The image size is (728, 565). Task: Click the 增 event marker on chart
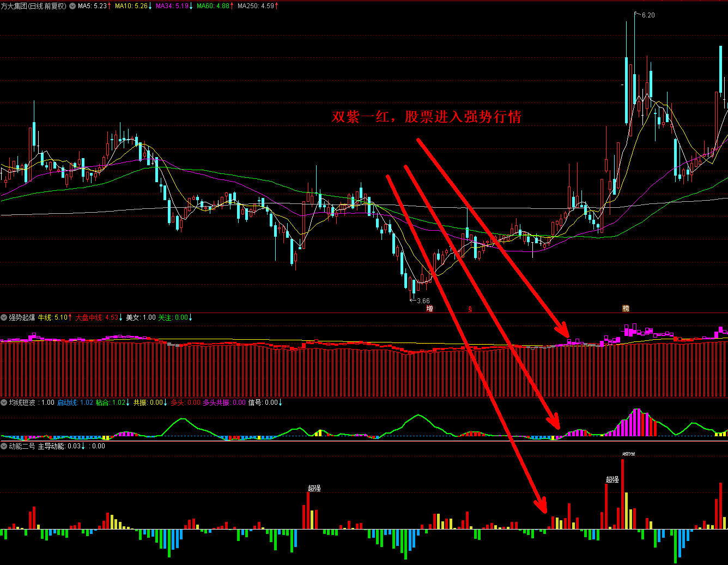(429, 309)
